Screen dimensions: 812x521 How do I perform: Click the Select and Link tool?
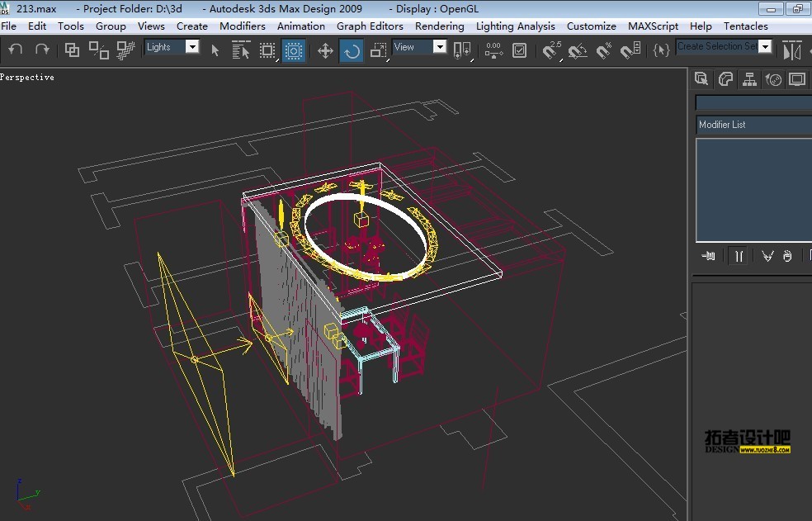[72, 50]
